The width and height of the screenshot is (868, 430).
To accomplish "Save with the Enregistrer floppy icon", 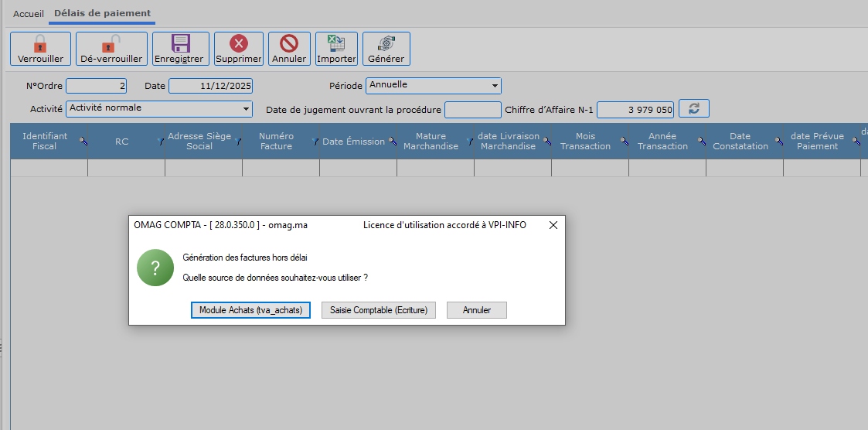I will pos(180,49).
